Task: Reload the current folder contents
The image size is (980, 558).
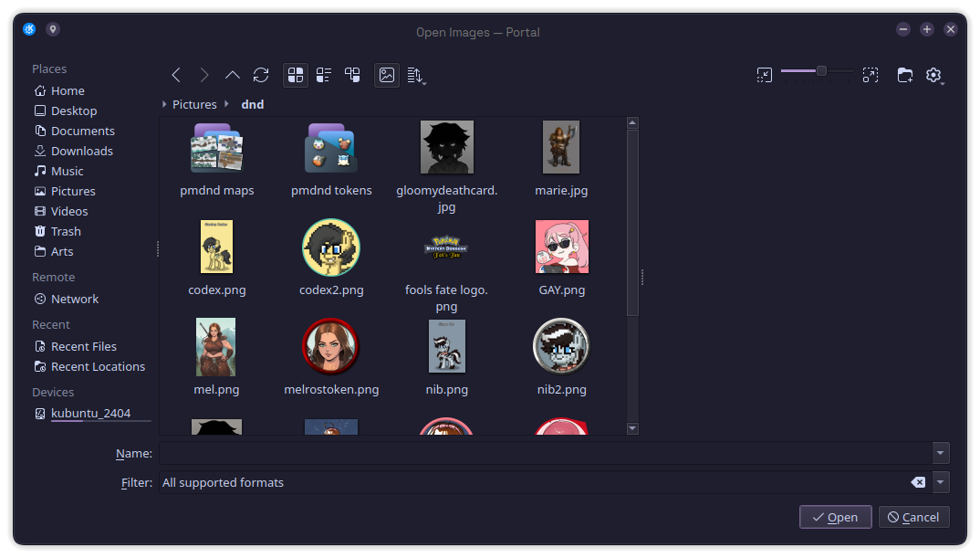Action: point(261,75)
